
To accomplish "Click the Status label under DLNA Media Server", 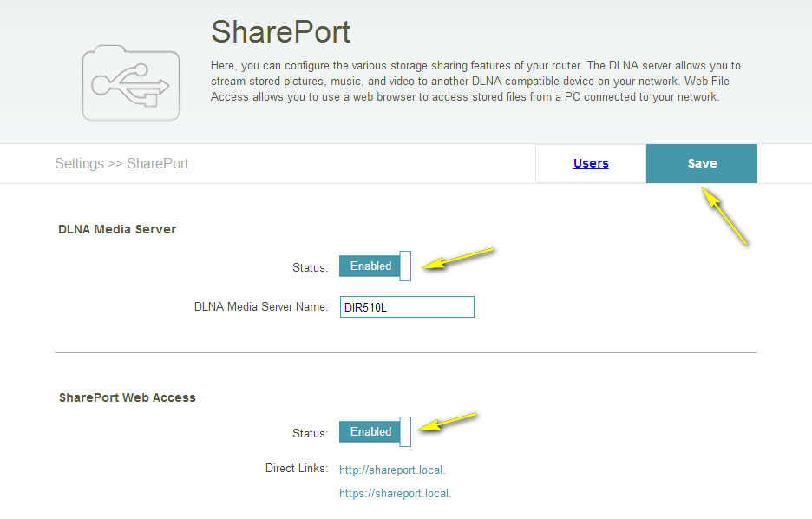I will click(310, 268).
